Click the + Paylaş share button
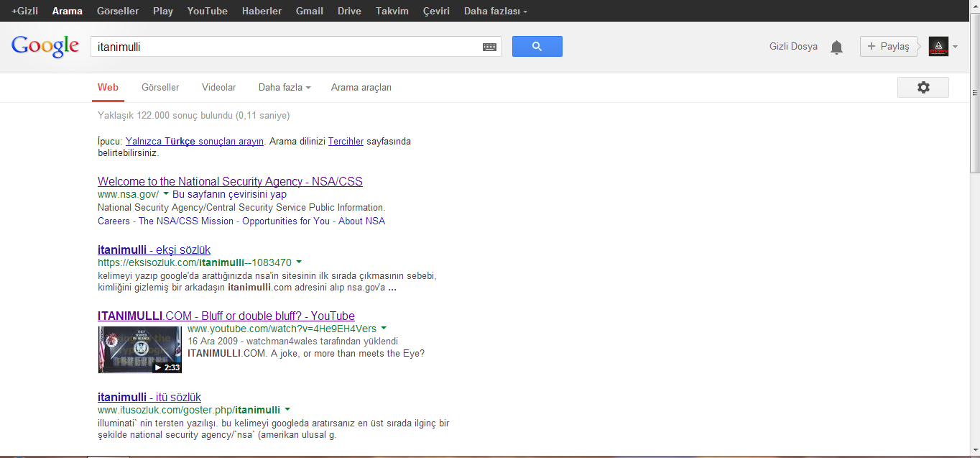Screen dimensions: 980x458 point(889,47)
